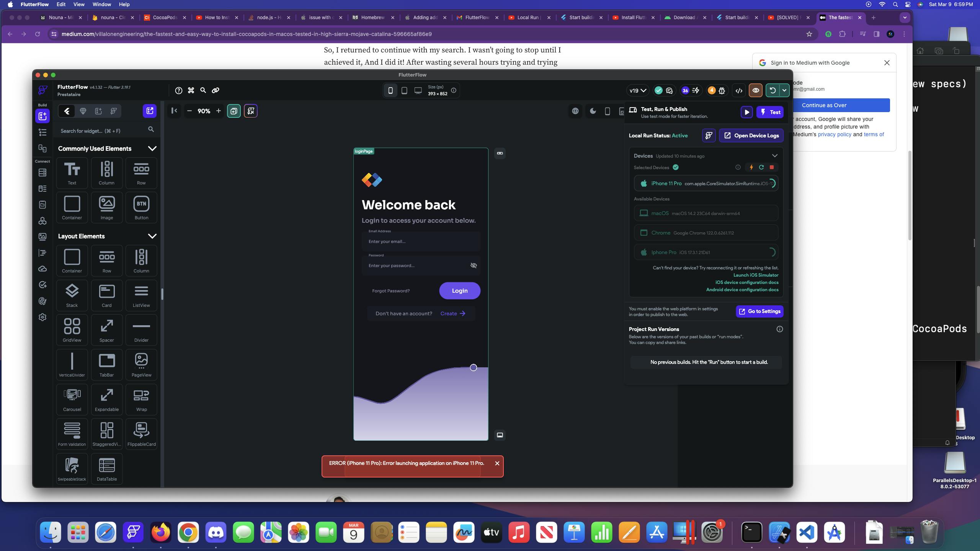Stop local run with red square

coord(772,167)
